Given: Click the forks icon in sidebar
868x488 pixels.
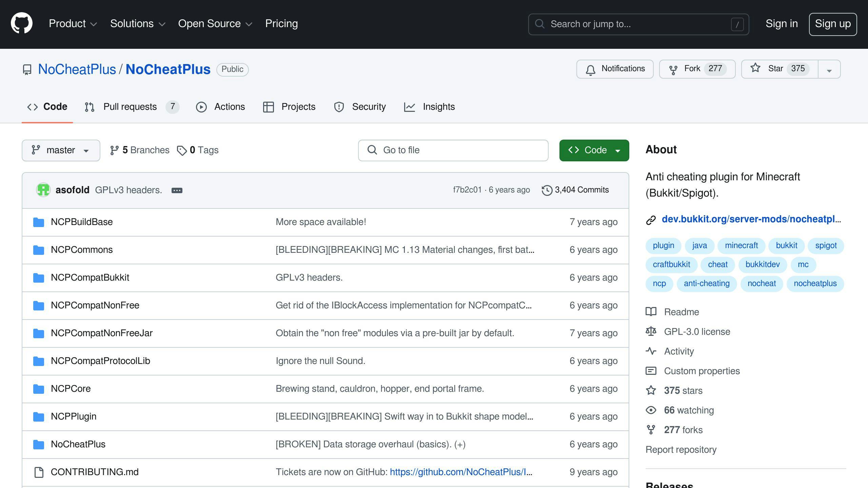Looking at the screenshot, I should tap(651, 430).
